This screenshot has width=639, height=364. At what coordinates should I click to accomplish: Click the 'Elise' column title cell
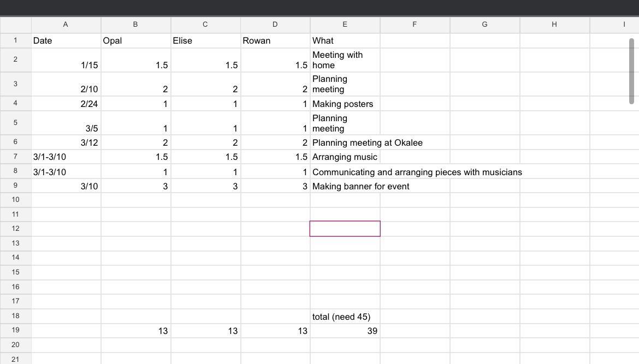click(x=205, y=41)
